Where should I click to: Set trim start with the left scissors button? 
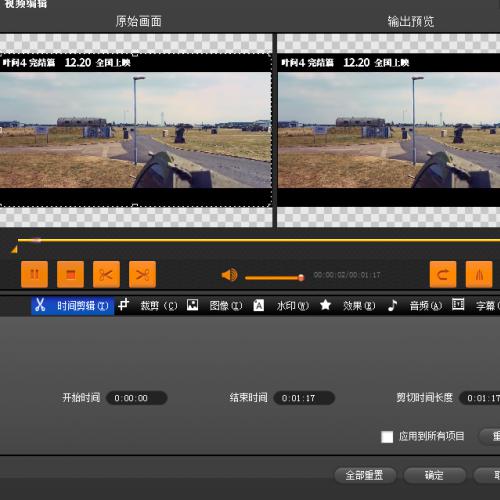click(106, 274)
